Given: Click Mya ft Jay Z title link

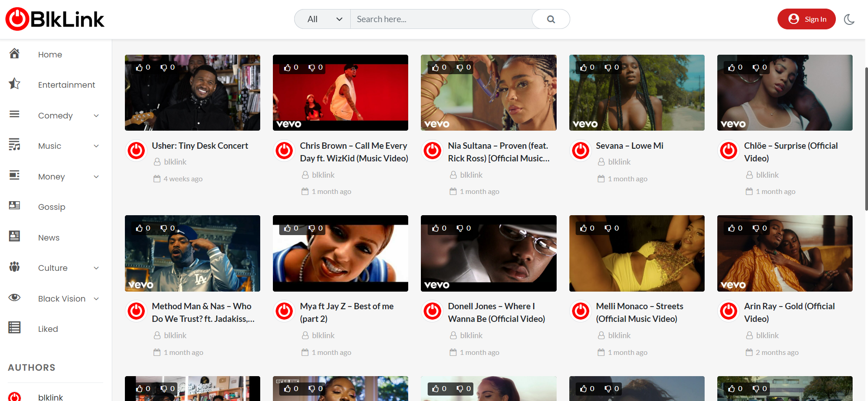Looking at the screenshot, I should [x=347, y=312].
